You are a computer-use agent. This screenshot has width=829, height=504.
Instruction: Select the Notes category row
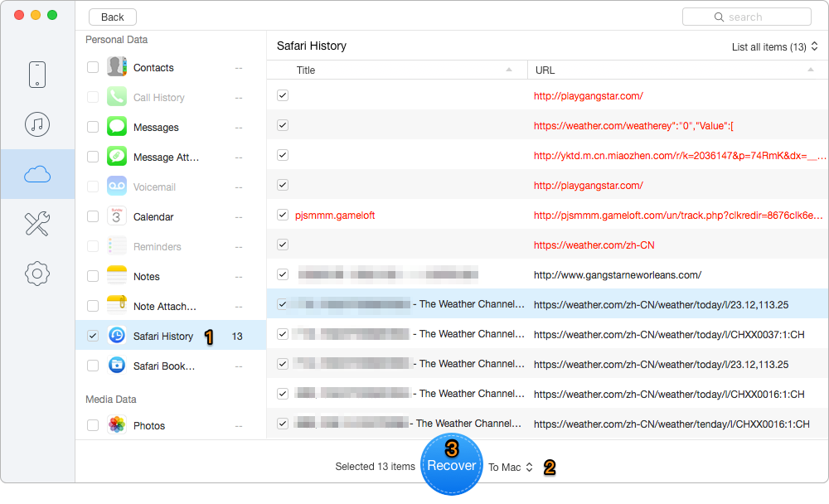point(171,276)
